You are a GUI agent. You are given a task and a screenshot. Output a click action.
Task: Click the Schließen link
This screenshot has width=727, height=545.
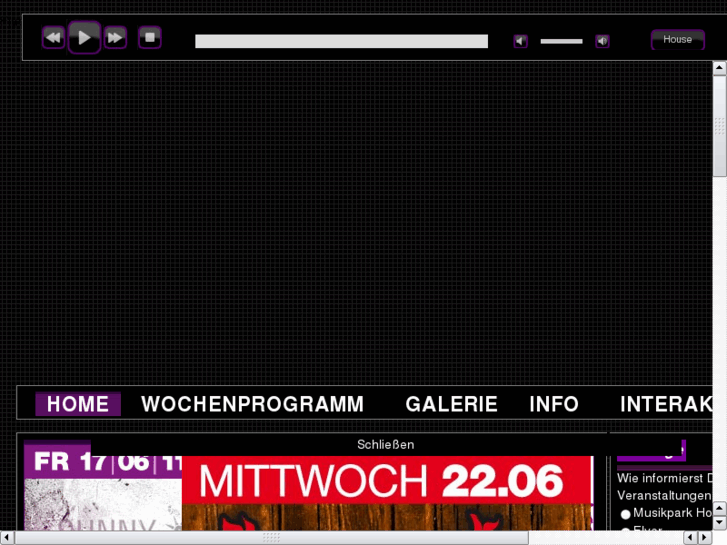point(385,444)
